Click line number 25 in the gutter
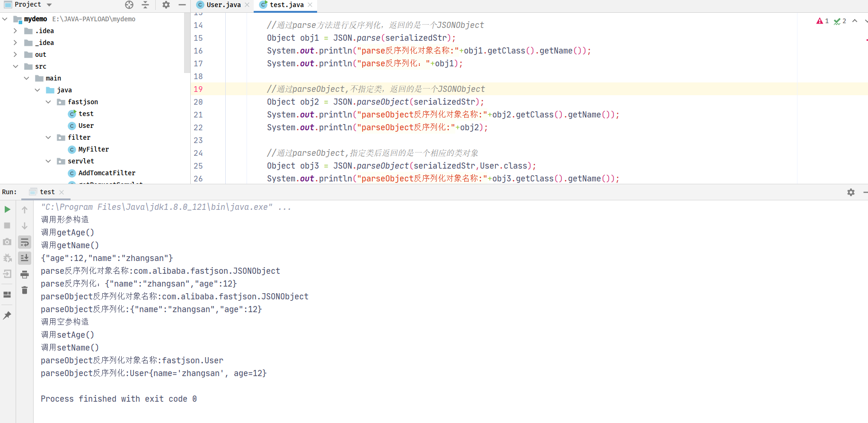Viewport: 868px width, 423px height. 198,166
